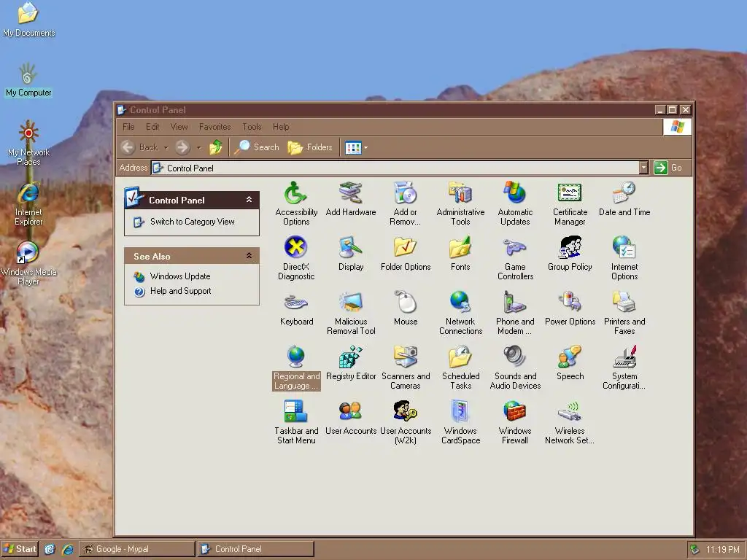The width and height of the screenshot is (747, 560).
Task: Open Game Controllers icon
Action: 515,258
